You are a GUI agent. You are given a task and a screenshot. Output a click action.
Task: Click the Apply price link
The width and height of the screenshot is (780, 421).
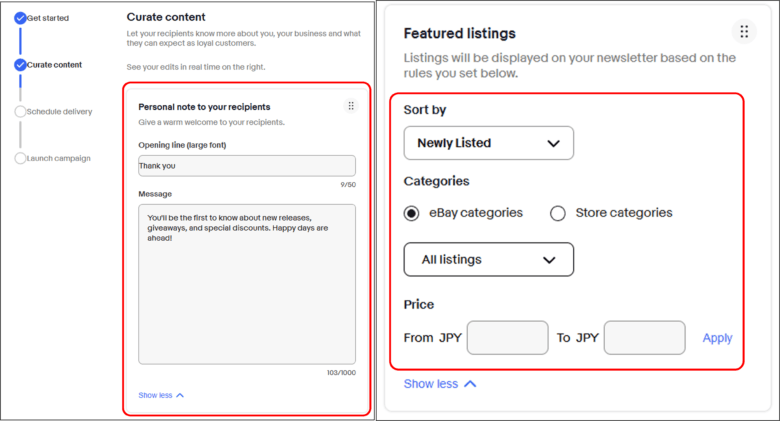(x=717, y=338)
